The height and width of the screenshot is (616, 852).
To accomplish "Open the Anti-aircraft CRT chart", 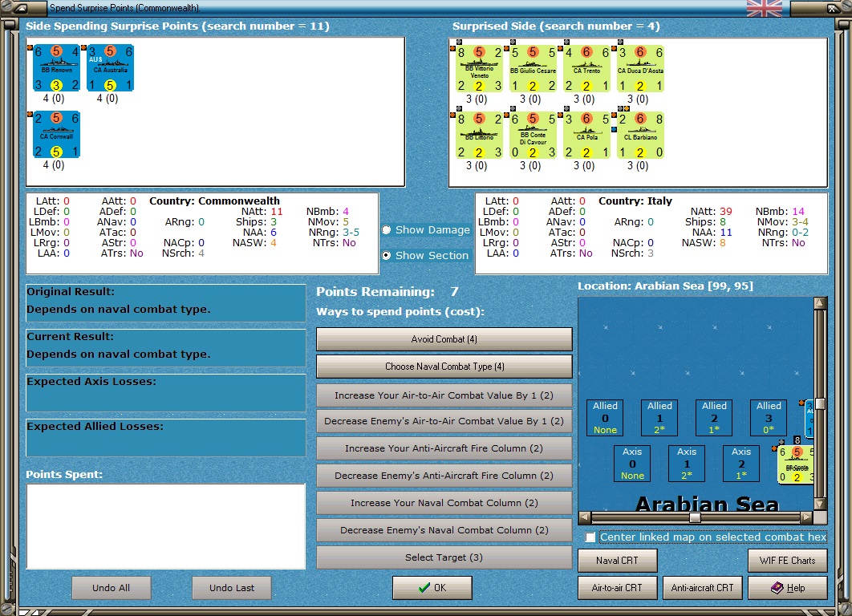I will [x=702, y=588].
